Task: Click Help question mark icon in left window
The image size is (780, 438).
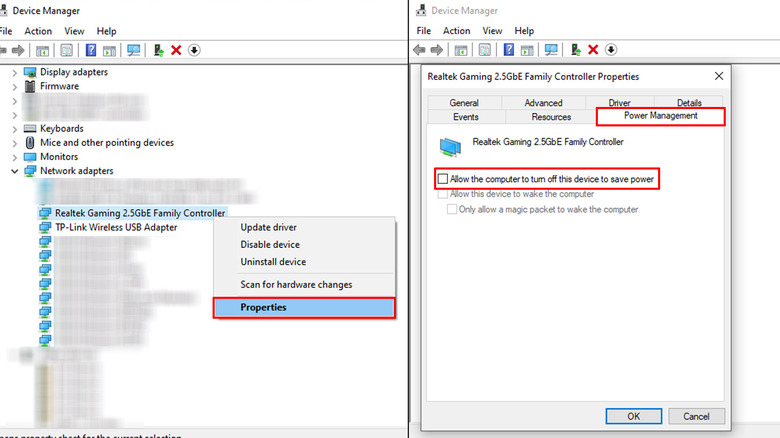Action: point(91,50)
